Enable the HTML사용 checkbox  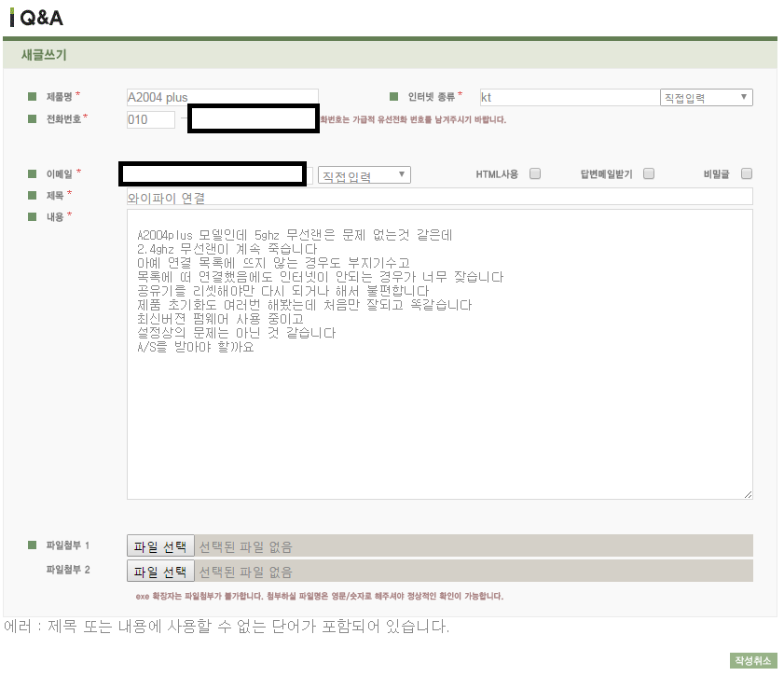[x=535, y=173]
